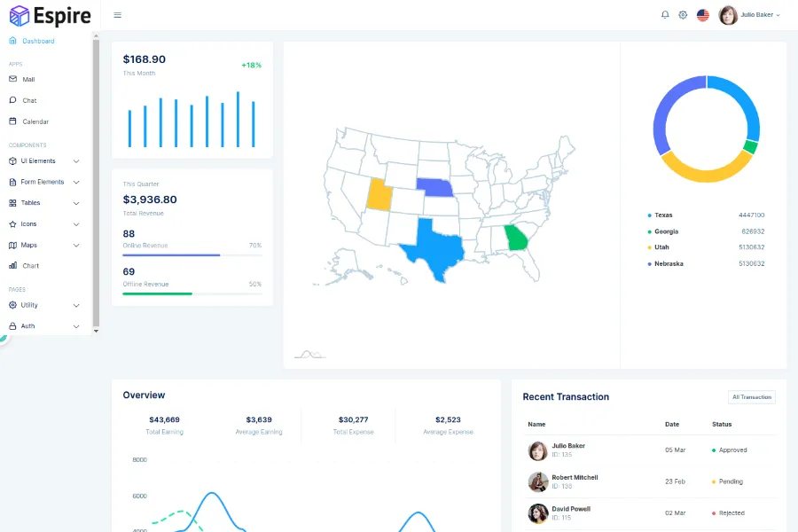Click the sidebar vertical scrollbar
Screen dimensions: 798x532
pyautogui.click(x=96, y=177)
